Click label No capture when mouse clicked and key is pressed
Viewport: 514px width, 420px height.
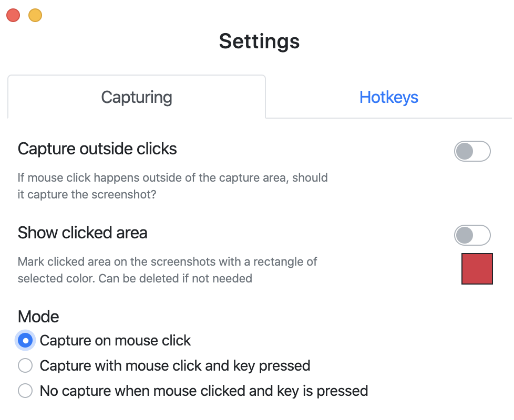204,391
